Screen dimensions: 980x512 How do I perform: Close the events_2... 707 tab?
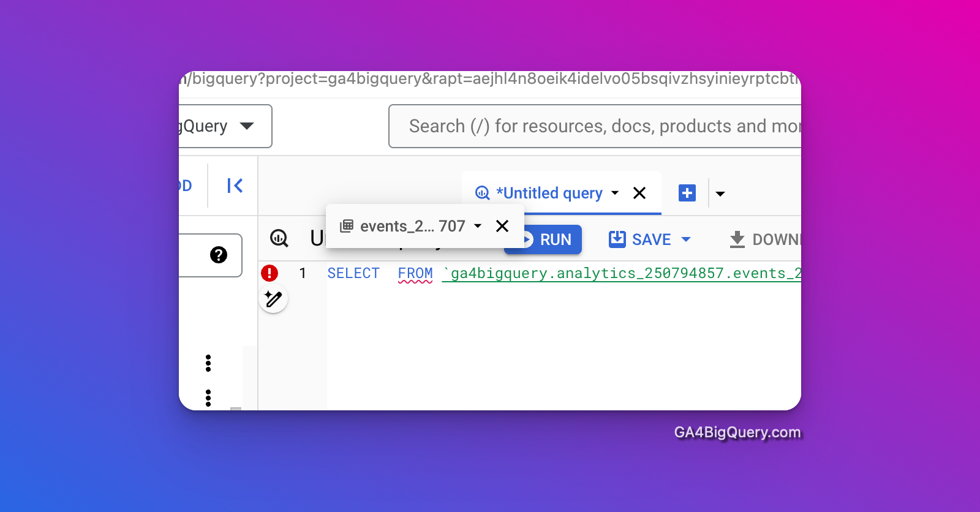pyautogui.click(x=502, y=226)
